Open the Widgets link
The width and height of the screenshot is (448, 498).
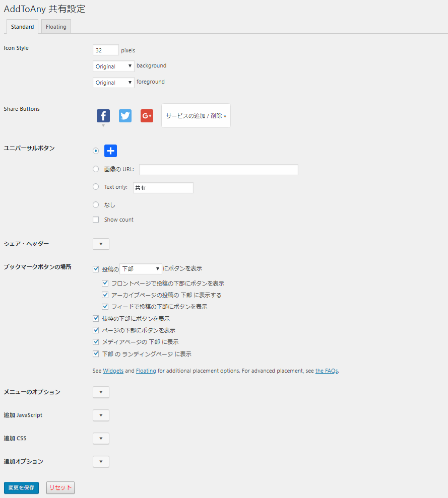113,371
